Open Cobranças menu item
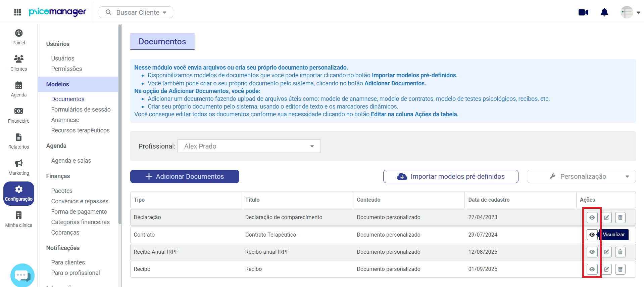This screenshot has width=644, height=287. pyautogui.click(x=65, y=233)
